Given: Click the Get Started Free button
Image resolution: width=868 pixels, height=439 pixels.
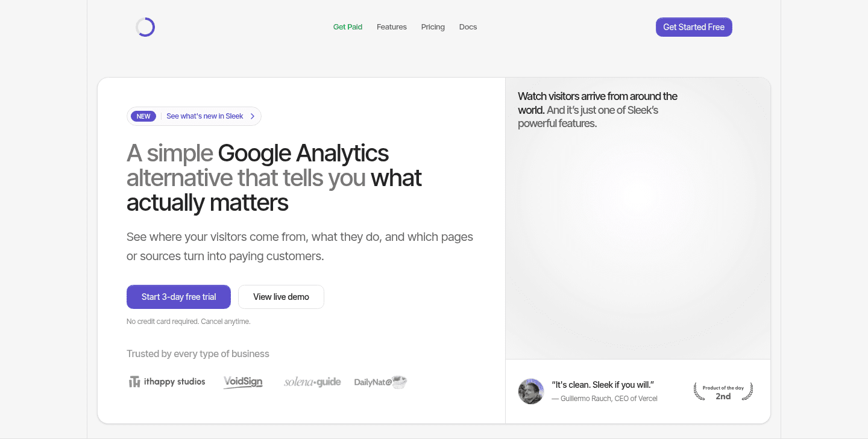Looking at the screenshot, I should point(694,27).
